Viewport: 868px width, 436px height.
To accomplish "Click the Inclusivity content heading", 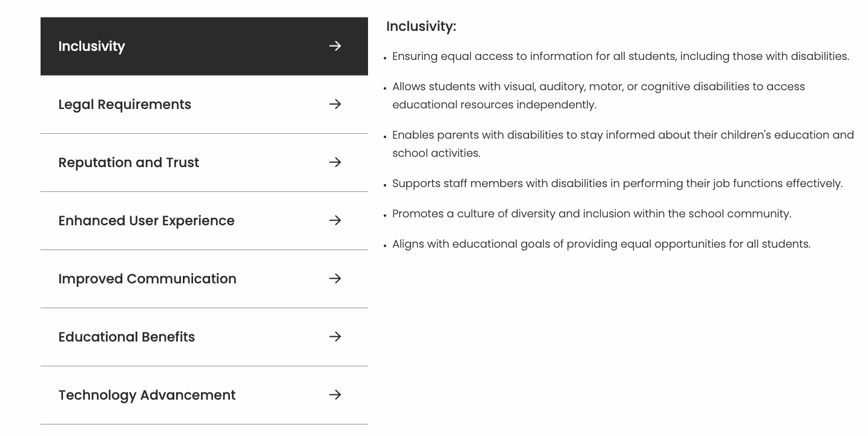I will tap(421, 27).
